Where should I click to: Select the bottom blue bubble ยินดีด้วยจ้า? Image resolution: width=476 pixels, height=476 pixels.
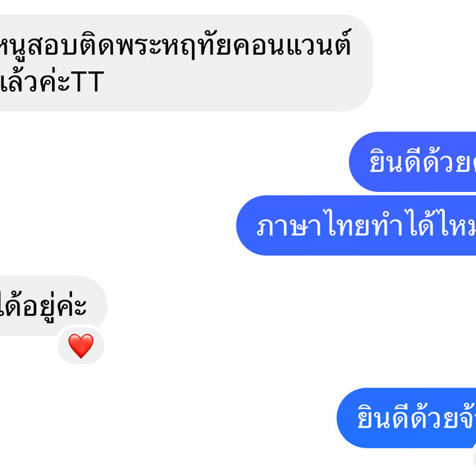click(x=406, y=418)
